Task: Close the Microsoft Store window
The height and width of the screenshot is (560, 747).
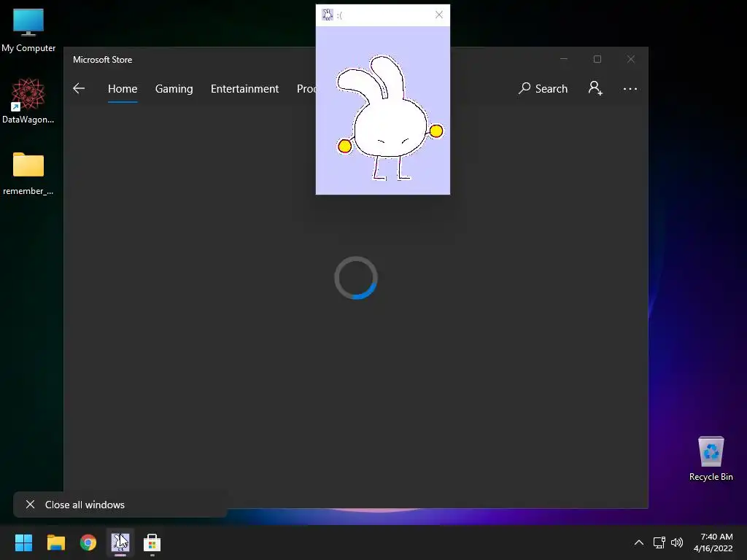Action: [x=631, y=59]
